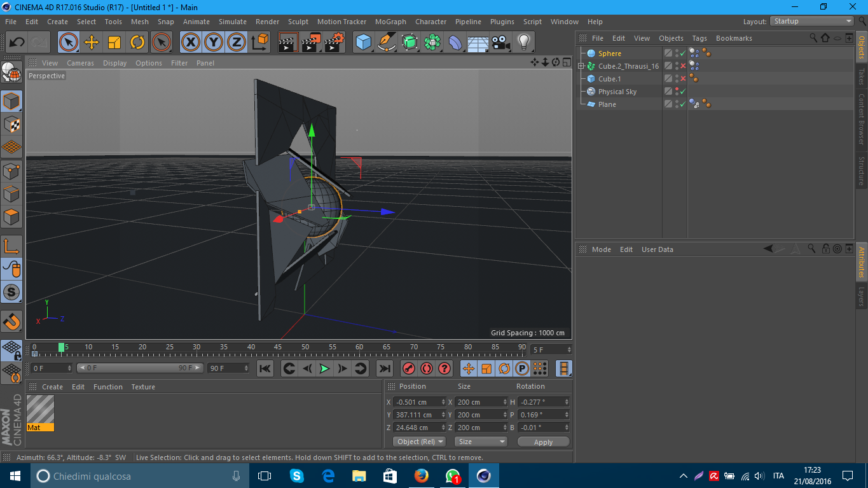The image size is (868, 488).
Task: Add a Cube primitive object
Action: 363,43
